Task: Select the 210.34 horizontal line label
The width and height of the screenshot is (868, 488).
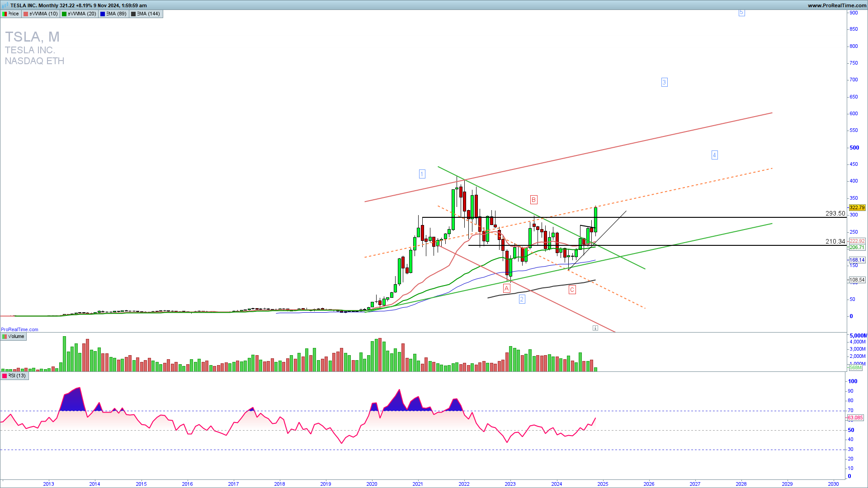Action: coord(835,241)
